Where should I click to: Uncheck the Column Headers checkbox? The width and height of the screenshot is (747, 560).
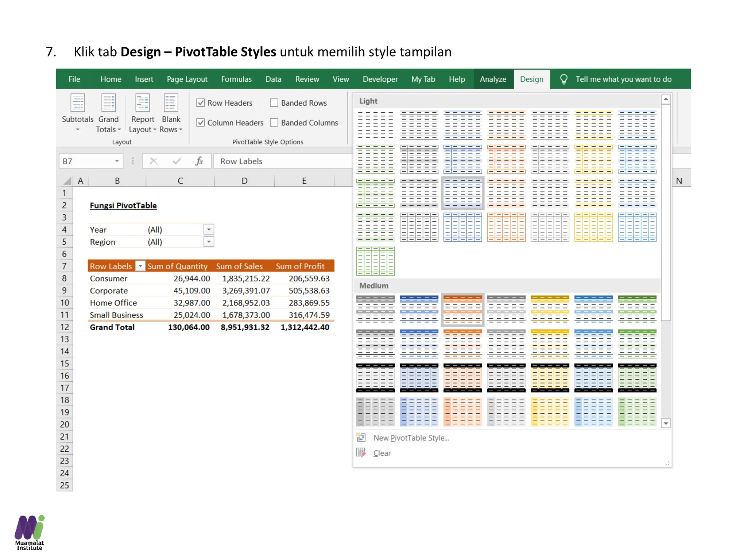tap(201, 122)
